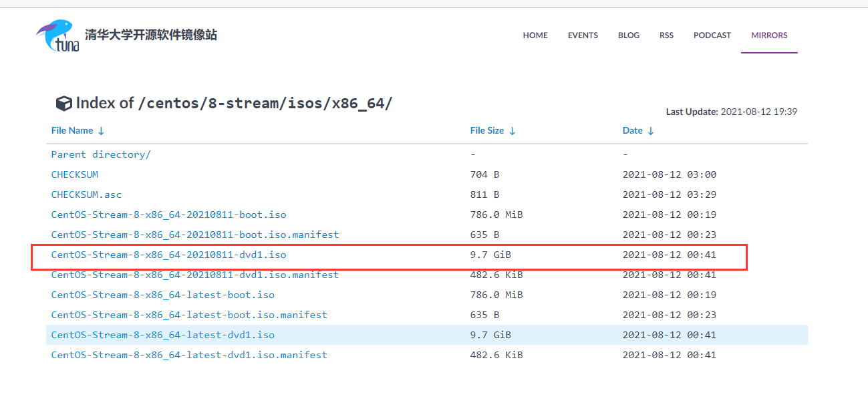Open the 20210811-boot.iso.manifest link
Image resolution: width=868 pixels, height=409 pixels.
pos(195,235)
